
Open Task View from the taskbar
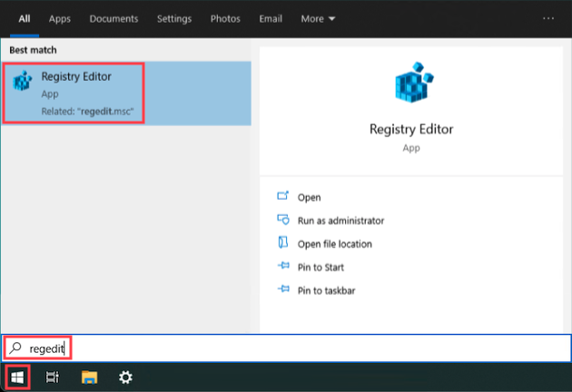[x=53, y=377]
